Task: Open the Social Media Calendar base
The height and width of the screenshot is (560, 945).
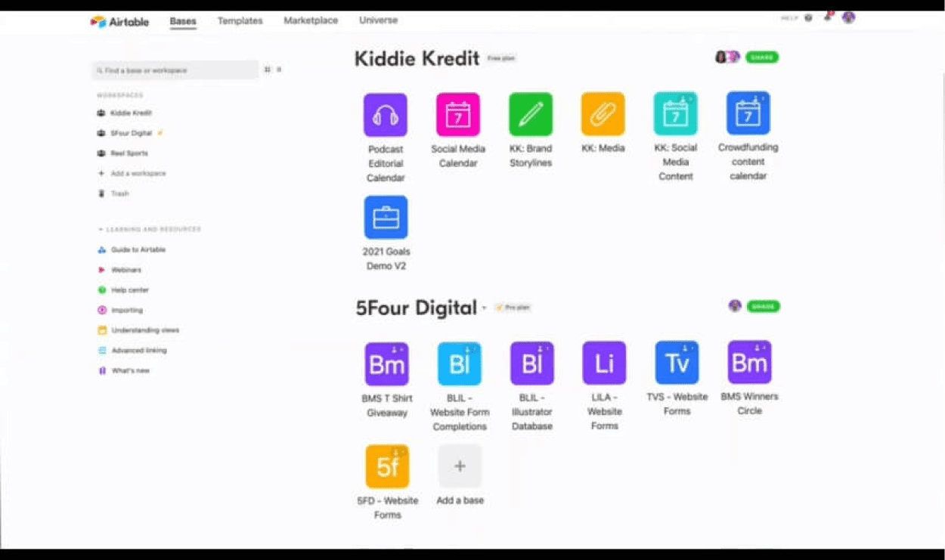Action: pyautogui.click(x=458, y=115)
